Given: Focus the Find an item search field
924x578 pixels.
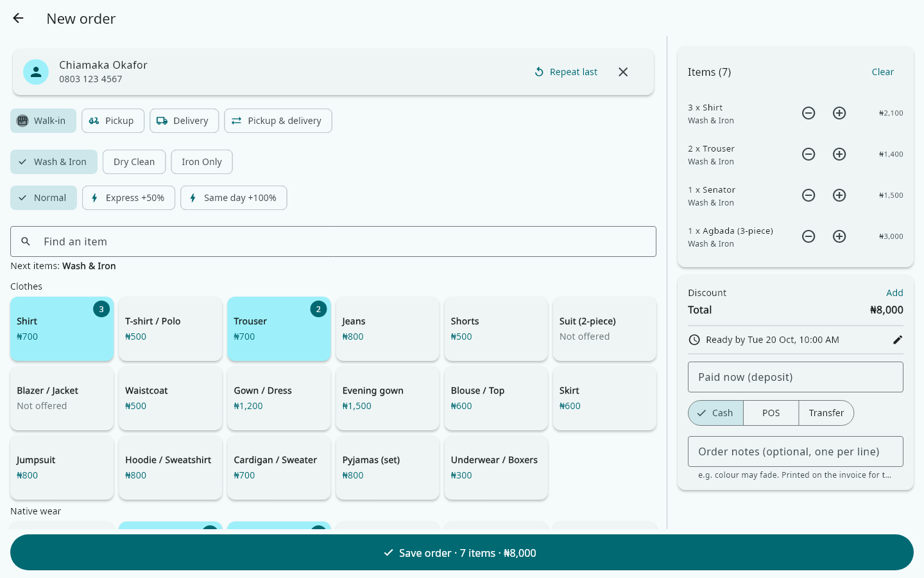Looking at the screenshot, I should 333,241.
